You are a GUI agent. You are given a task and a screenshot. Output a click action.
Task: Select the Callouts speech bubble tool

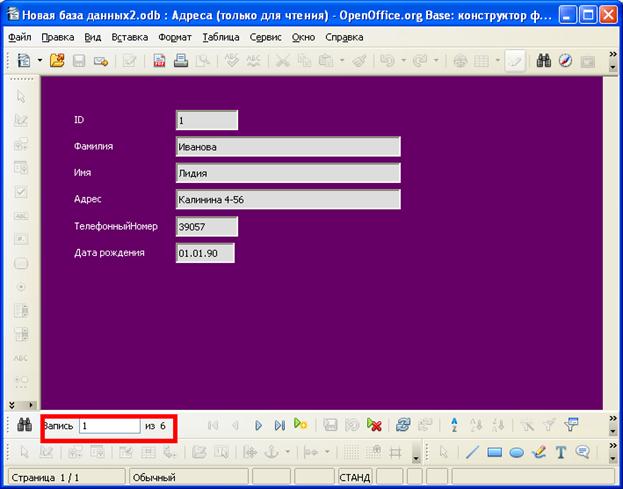pyautogui.click(x=582, y=452)
